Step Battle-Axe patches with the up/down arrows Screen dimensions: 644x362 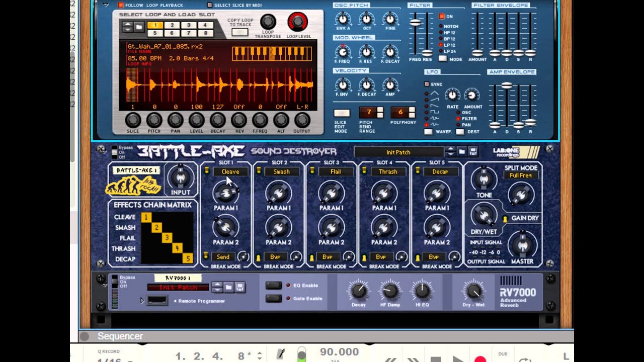point(450,152)
